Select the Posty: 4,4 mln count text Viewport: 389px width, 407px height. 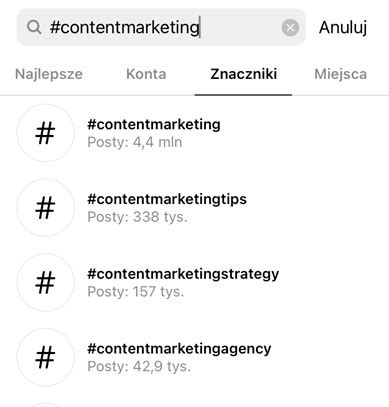click(135, 142)
